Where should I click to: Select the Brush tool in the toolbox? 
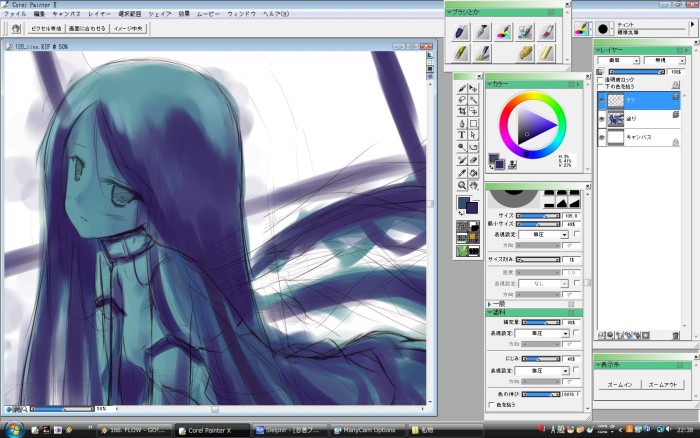[x=462, y=87]
